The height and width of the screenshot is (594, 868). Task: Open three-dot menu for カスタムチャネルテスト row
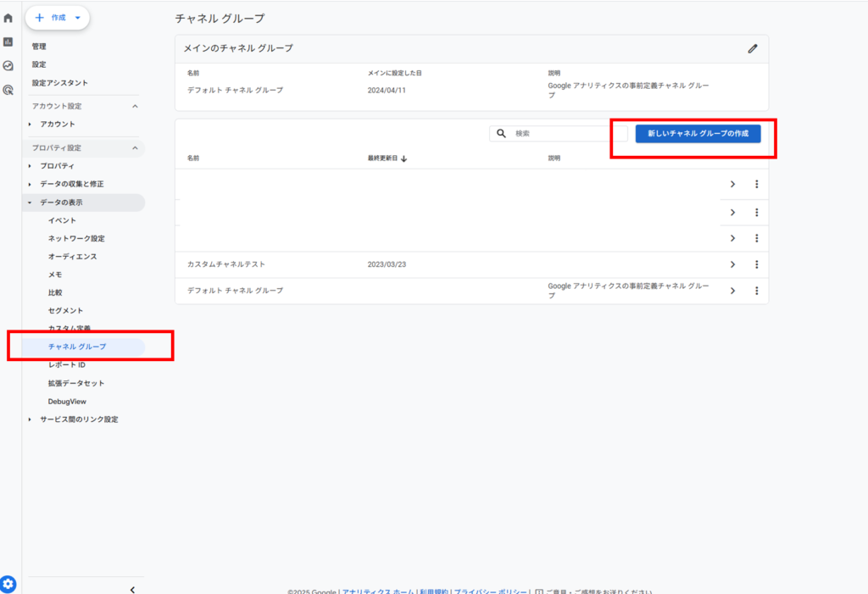pyautogui.click(x=756, y=264)
